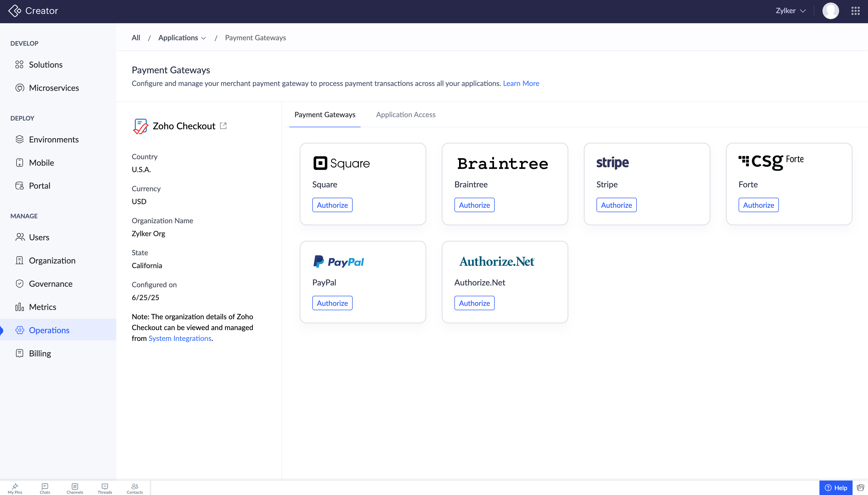Open Channels from bottom bar

75,488
